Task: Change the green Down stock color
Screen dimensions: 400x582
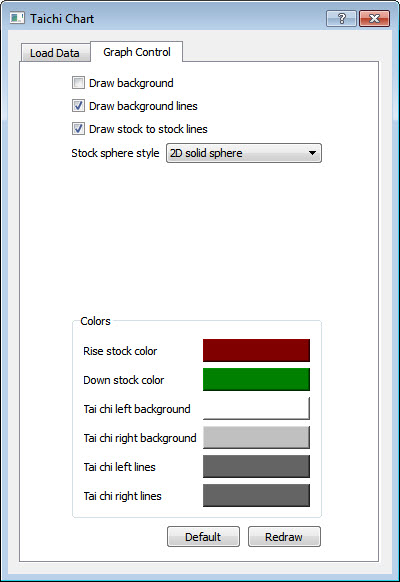Action: pos(256,379)
